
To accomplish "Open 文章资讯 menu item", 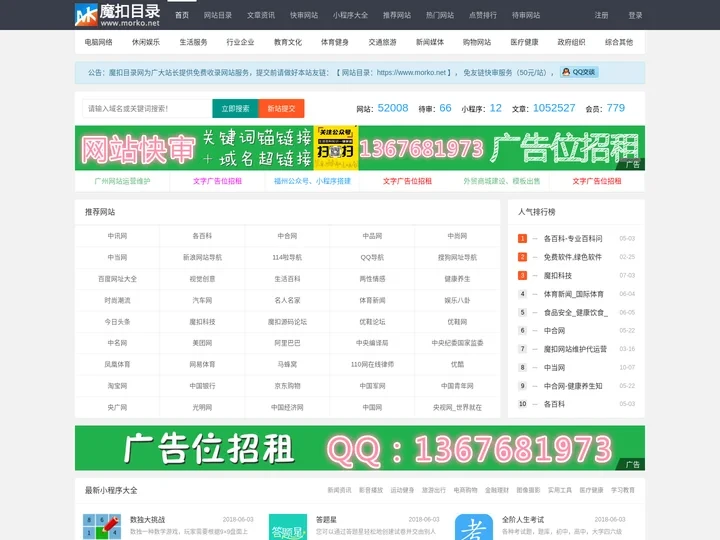I will [261, 15].
